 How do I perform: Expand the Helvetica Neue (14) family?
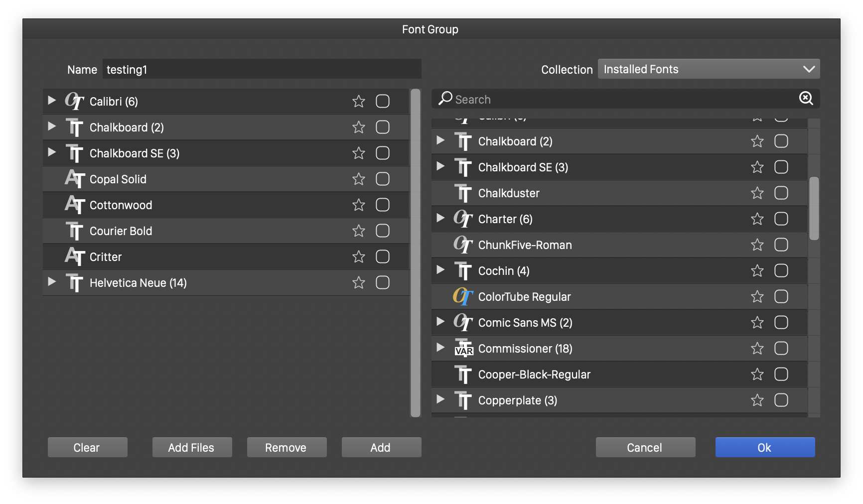coord(52,282)
